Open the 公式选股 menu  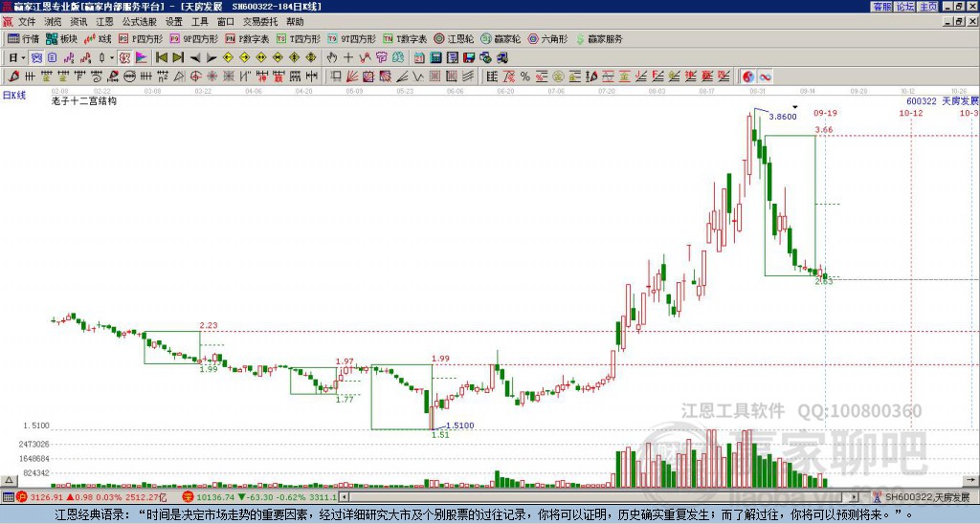[140, 22]
